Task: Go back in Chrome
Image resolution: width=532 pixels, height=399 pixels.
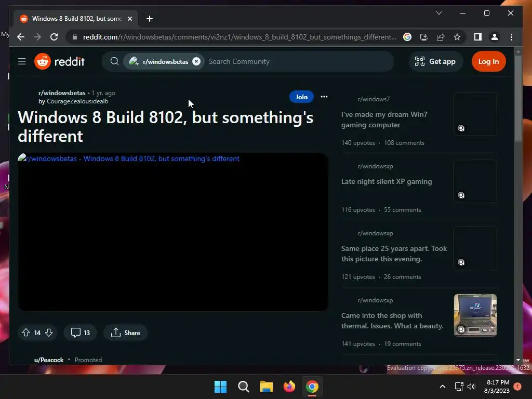Action: [x=21, y=37]
